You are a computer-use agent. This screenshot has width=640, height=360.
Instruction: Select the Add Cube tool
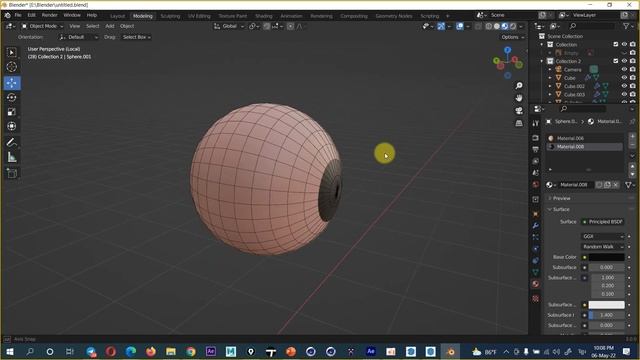pyautogui.click(x=11, y=173)
